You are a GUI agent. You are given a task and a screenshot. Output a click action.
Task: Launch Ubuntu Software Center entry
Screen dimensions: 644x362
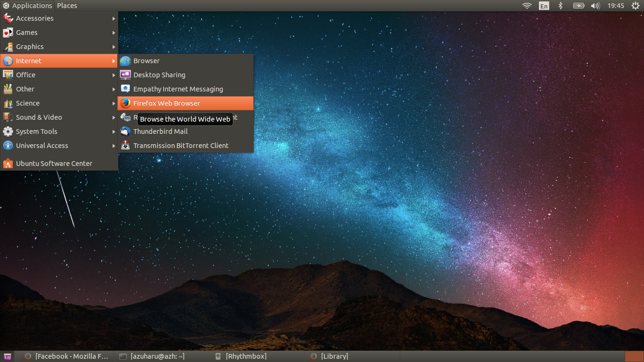pos(59,164)
